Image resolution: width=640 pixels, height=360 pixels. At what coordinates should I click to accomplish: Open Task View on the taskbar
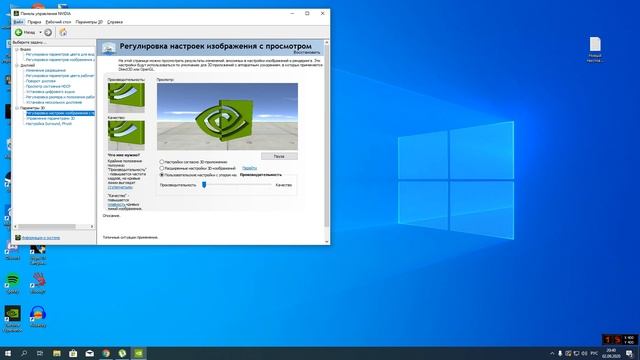pos(40,353)
